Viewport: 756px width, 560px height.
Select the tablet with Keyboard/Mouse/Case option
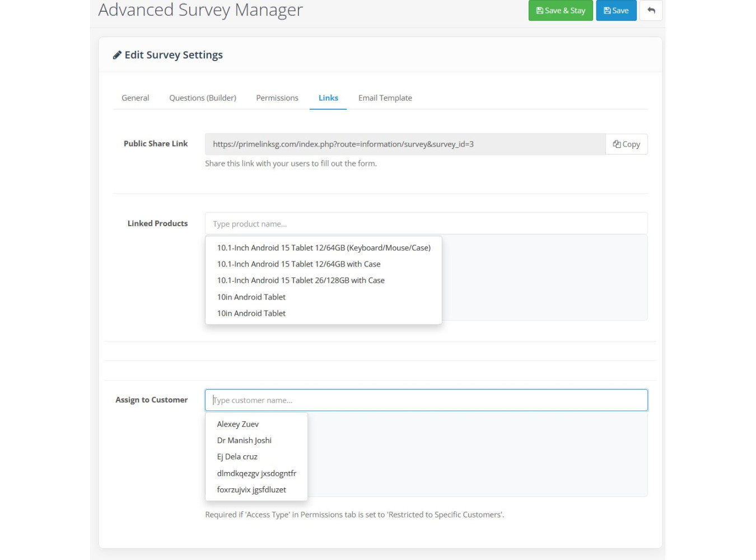(x=324, y=248)
